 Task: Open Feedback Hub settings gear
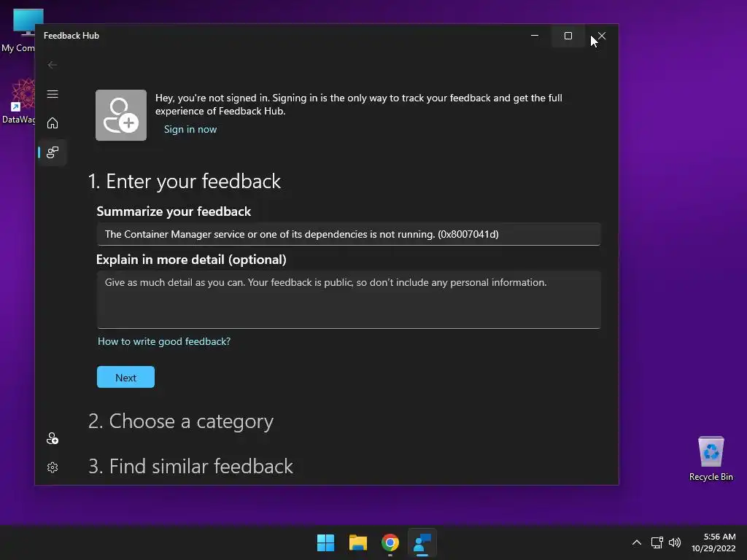pos(53,467)
